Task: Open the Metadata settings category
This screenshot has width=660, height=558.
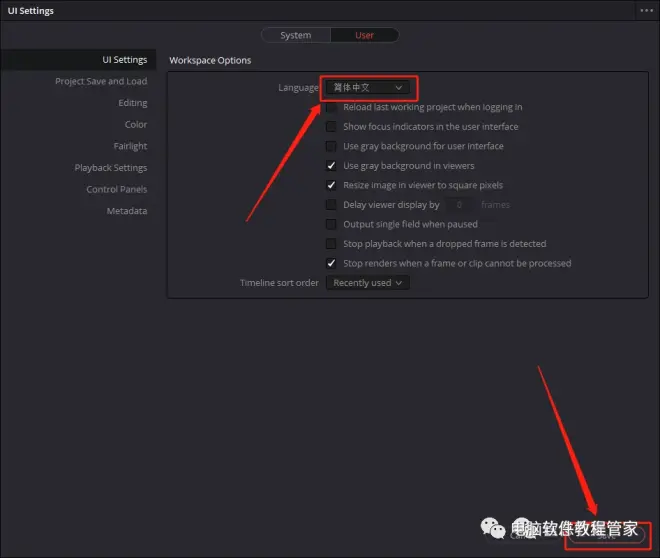Action: (127, 211)
